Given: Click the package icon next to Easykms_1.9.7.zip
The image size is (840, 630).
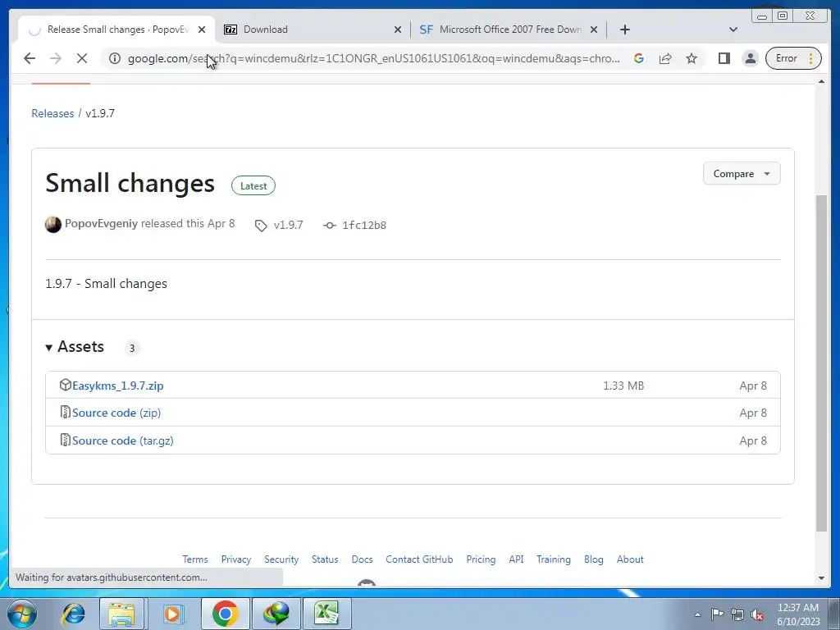Looking at the screenshot, I should point(66,385).
